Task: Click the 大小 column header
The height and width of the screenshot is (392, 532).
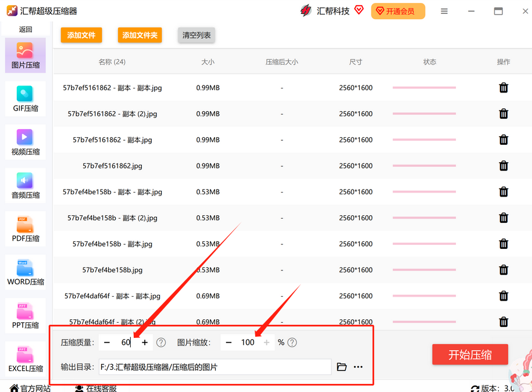Action: pyautogui.click(x=208, y=62)
